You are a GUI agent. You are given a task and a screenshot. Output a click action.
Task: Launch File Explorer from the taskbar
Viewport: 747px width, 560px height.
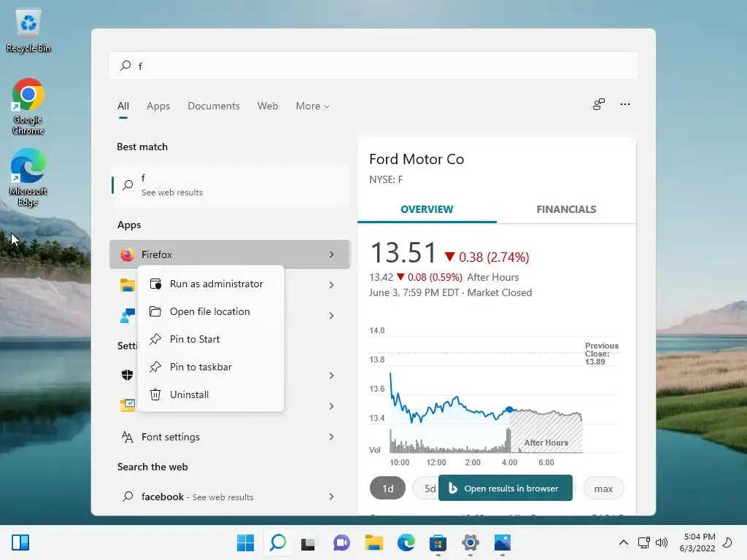pos(374,542)
